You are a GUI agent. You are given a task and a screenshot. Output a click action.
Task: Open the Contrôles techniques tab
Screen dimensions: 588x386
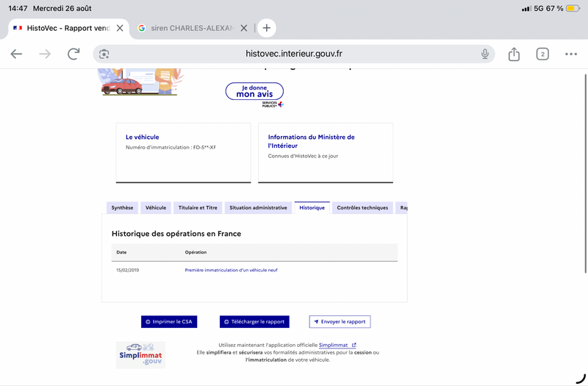362,208
